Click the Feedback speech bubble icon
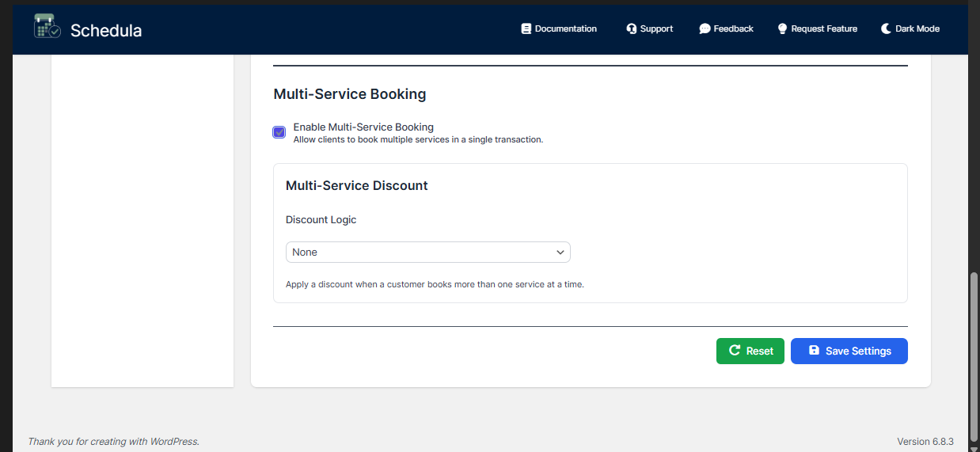Image resolution: width=980 pixels, height=452 pixels. coord(705,28)
